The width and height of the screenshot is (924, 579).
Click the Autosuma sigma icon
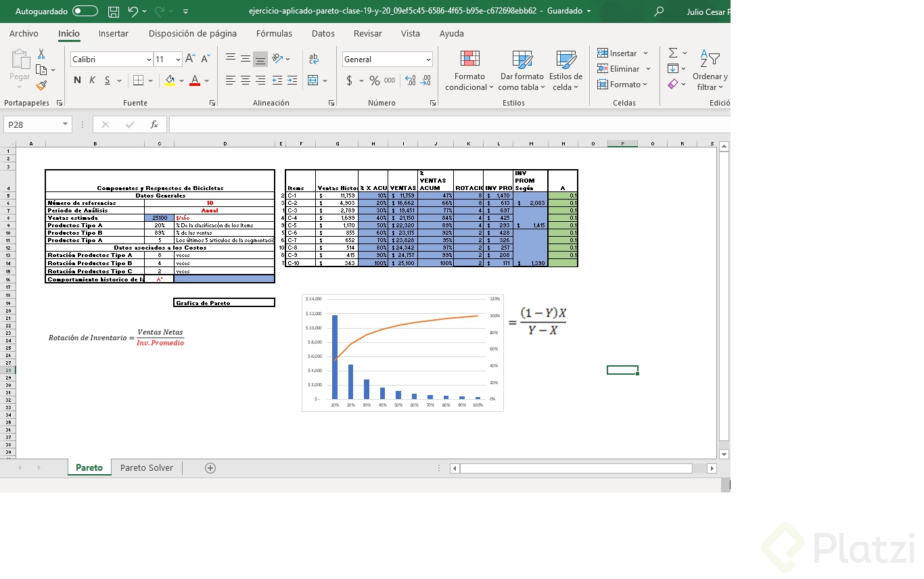click(672, 52)
